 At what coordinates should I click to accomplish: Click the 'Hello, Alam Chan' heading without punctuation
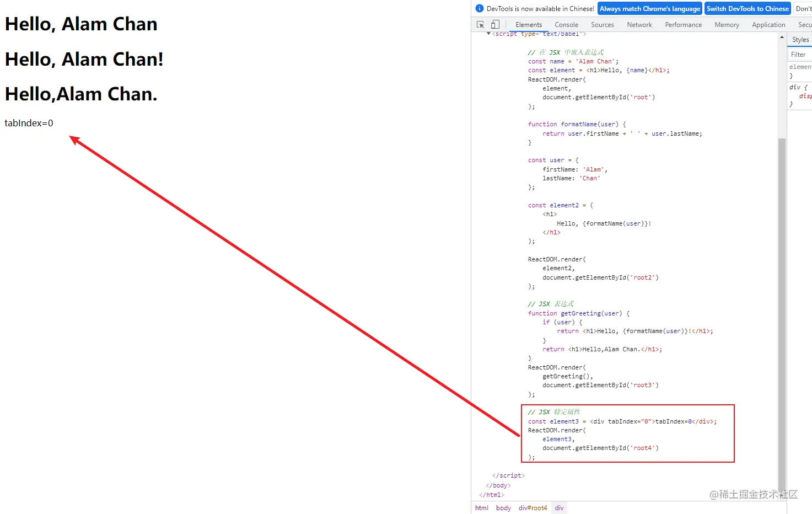[x=81, y=24]
